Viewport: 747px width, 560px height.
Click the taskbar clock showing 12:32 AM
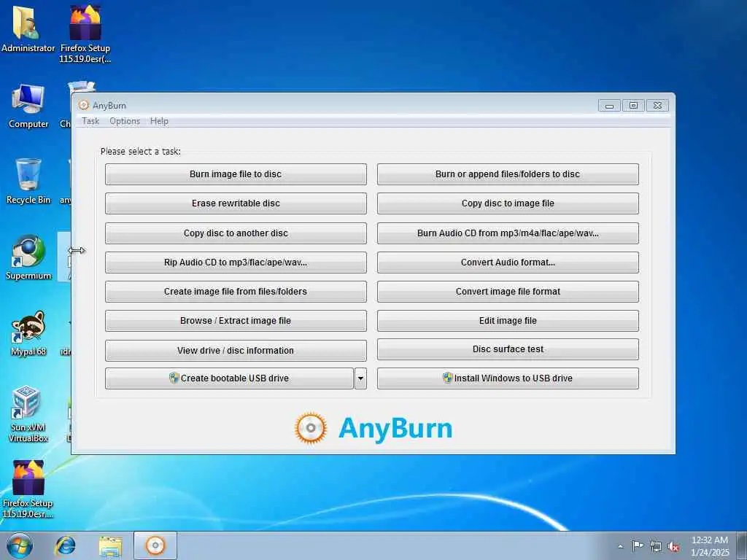point(710,545)
